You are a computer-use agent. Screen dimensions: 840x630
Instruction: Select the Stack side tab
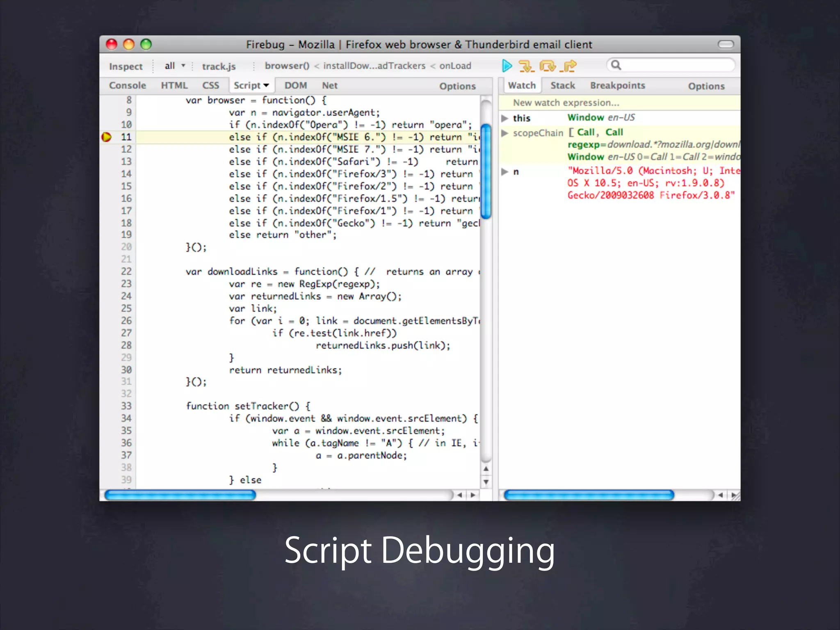562,85
